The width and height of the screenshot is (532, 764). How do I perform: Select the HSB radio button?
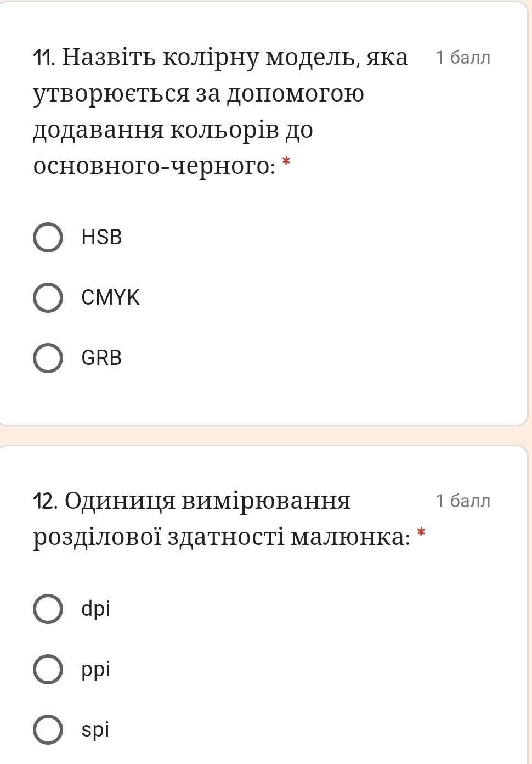(x=48, y=238)
